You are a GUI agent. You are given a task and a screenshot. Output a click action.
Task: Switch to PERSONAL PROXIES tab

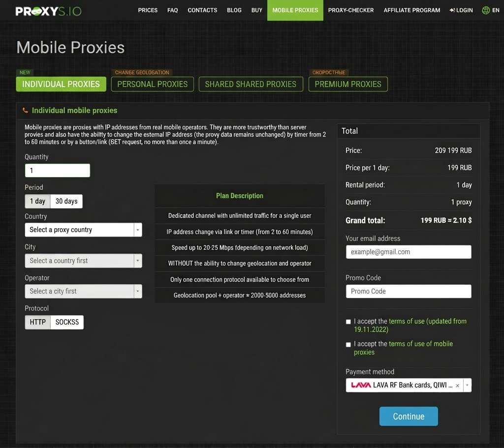(153, 84)
